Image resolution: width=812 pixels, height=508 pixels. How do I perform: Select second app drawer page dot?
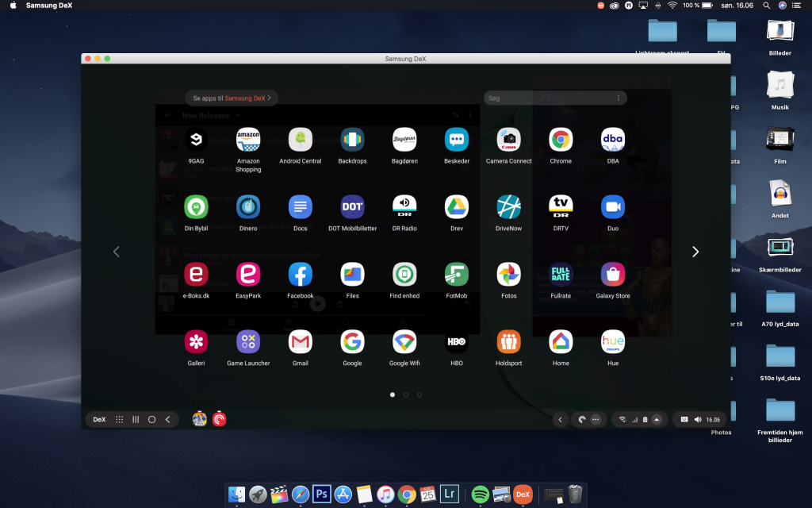coord(406,395)
